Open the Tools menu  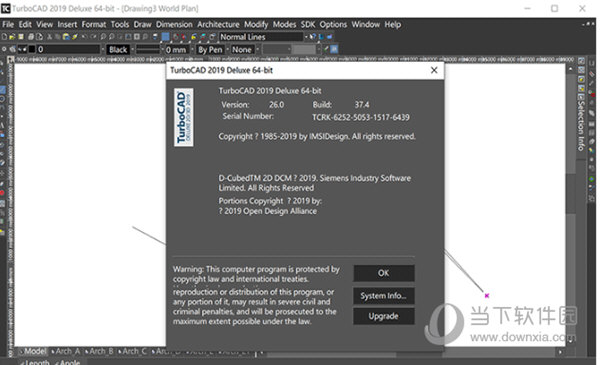click(x=120, y=24)
